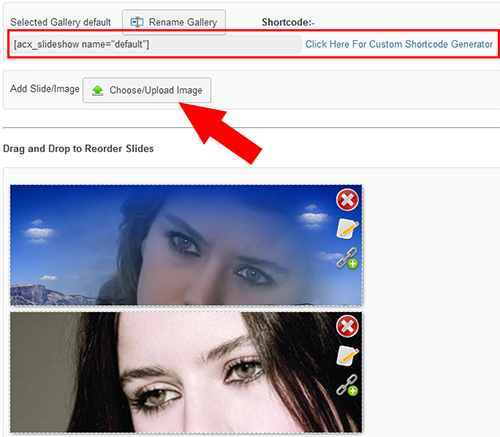Click the Rename Gallery button
The image size is (500, 437).
pyautogui.click(x=174, y=22)
